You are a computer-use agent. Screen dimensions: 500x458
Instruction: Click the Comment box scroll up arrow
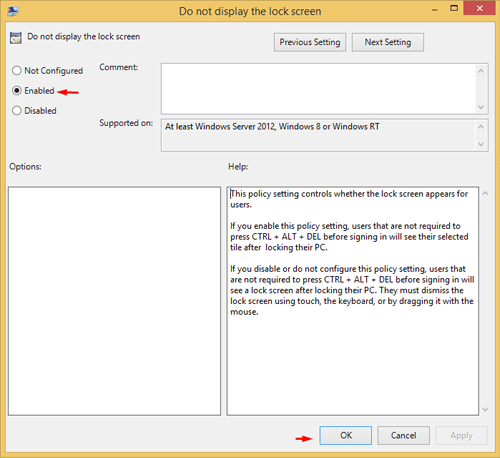point(481,71)
